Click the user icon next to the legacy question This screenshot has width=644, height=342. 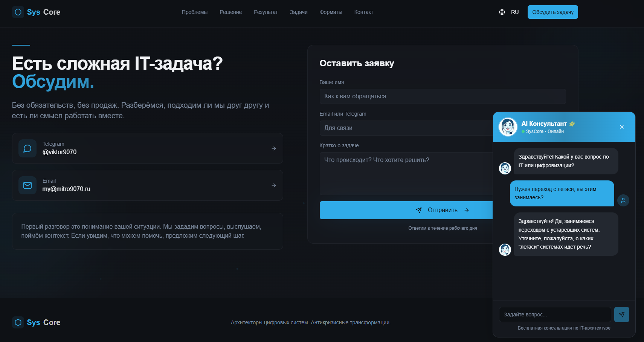[x=623, y=200]
